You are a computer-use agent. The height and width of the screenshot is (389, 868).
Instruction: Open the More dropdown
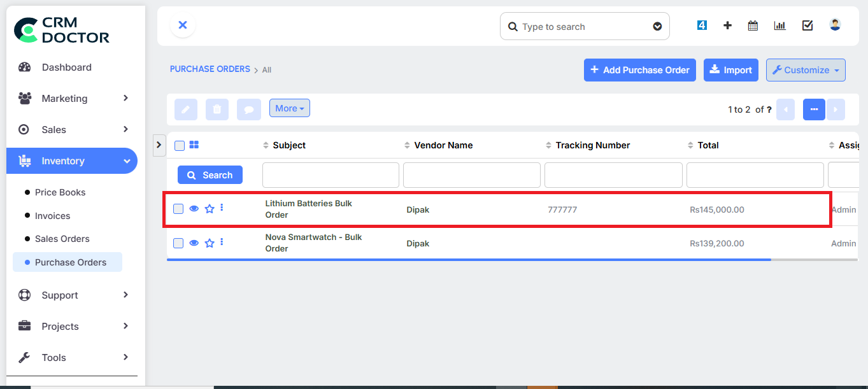[x=289, y=109]
